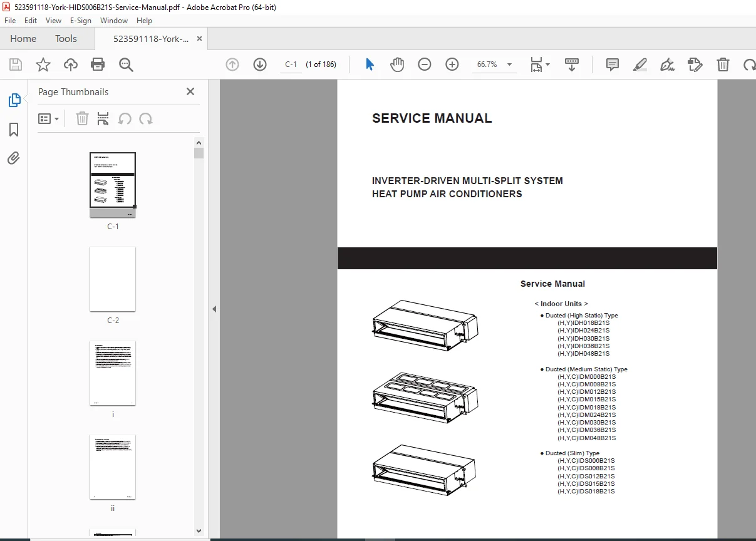Open the View menu
The image size is (756, 541).
point(54,21)
